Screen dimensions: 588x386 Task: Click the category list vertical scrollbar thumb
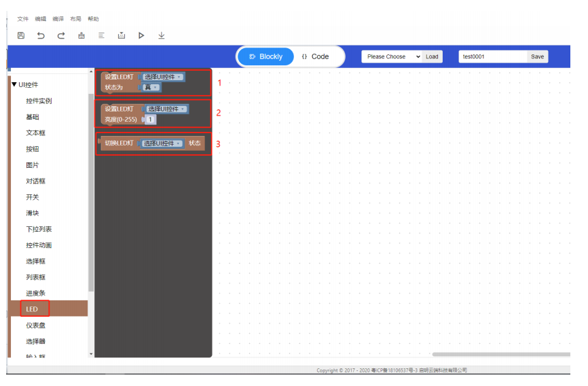[x=91, y=192]
